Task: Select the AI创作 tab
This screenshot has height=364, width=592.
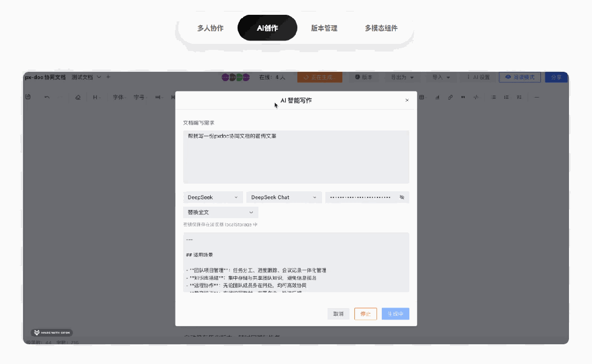Action: click(x=267, y=28)
